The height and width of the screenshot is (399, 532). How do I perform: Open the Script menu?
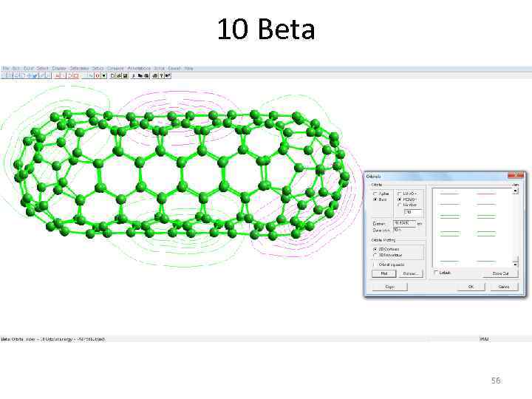tap(159, 69)
